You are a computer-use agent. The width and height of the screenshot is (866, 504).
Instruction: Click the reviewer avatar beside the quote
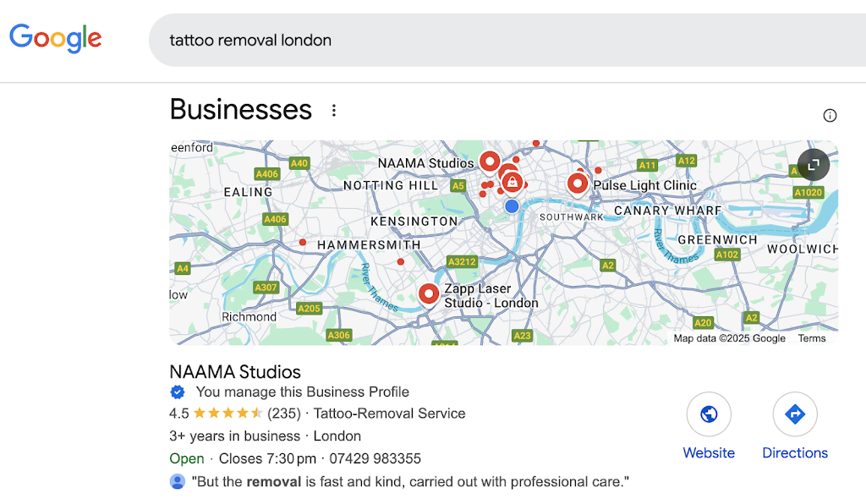point(178,482)
